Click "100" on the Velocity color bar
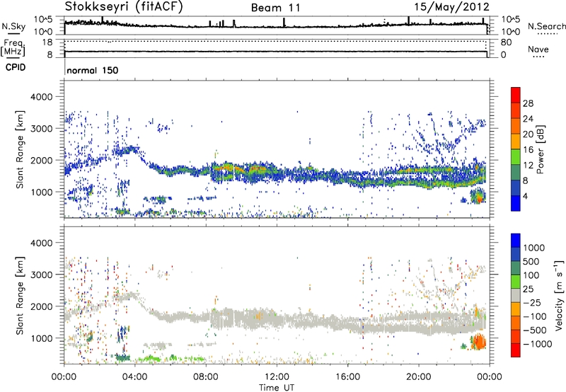This screenshot has width=566, height=392. tap(531, 275)
